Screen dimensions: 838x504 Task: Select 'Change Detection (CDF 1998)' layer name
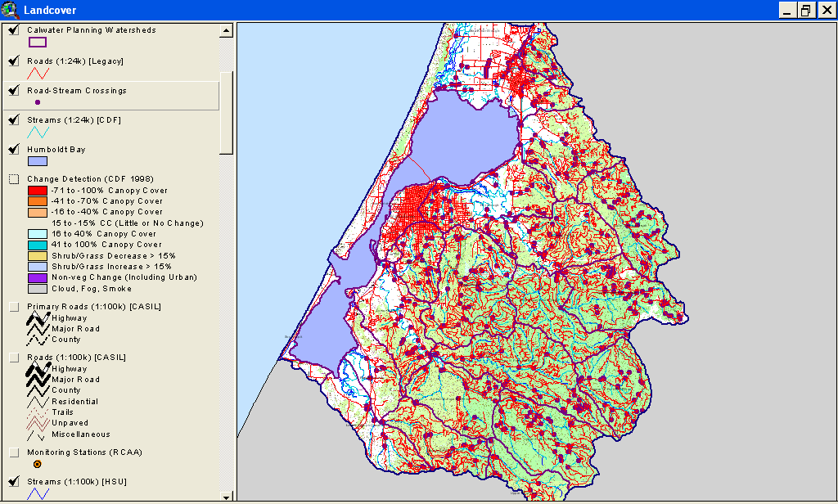[x=90, y=178]
